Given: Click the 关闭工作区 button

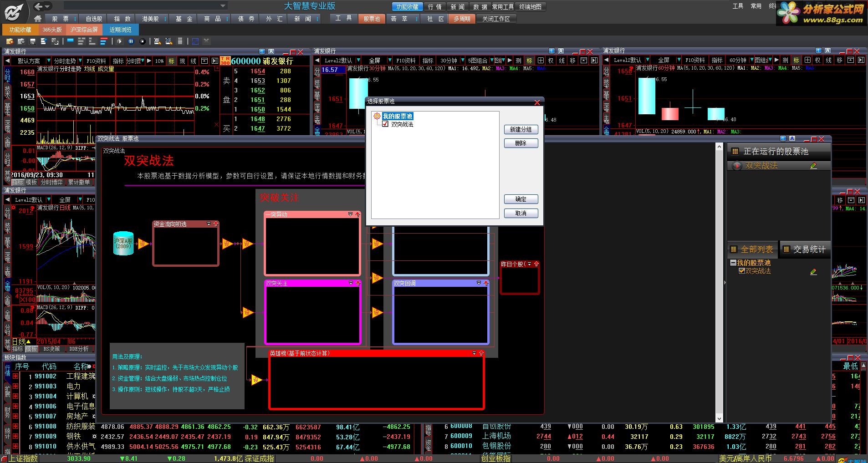Looking at the screenshot, I should 496,19.
